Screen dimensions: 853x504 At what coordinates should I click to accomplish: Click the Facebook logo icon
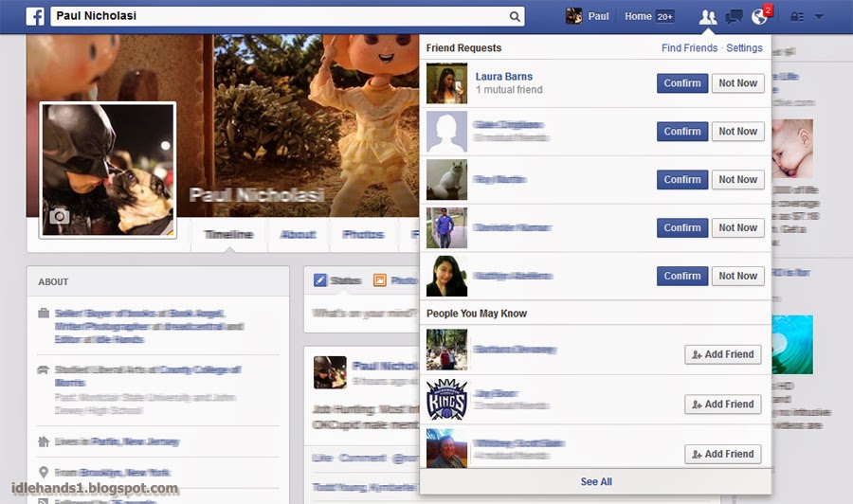pyautogui.click(x=35, y=16)
